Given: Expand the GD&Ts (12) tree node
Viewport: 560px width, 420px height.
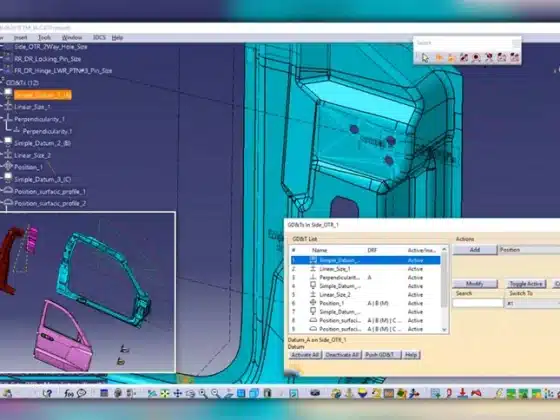Looking at the screenshot, I should (x=22, y=83).
